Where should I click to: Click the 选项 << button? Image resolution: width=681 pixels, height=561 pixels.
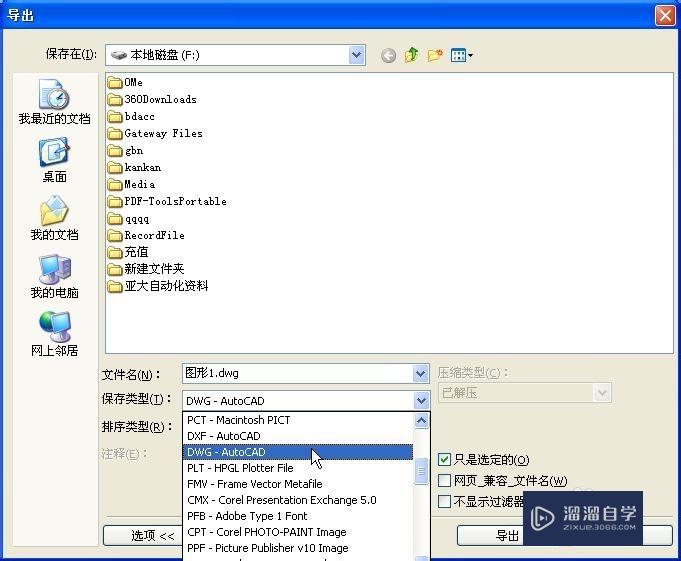(x=143, y=536)
